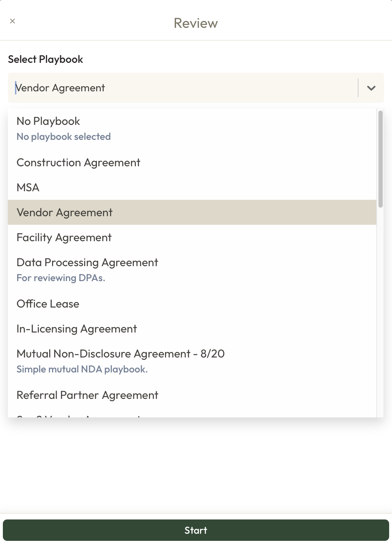Close the Review panel with X icon
The height and width of the screenshot is (543, 392).
tap(12, 21)
